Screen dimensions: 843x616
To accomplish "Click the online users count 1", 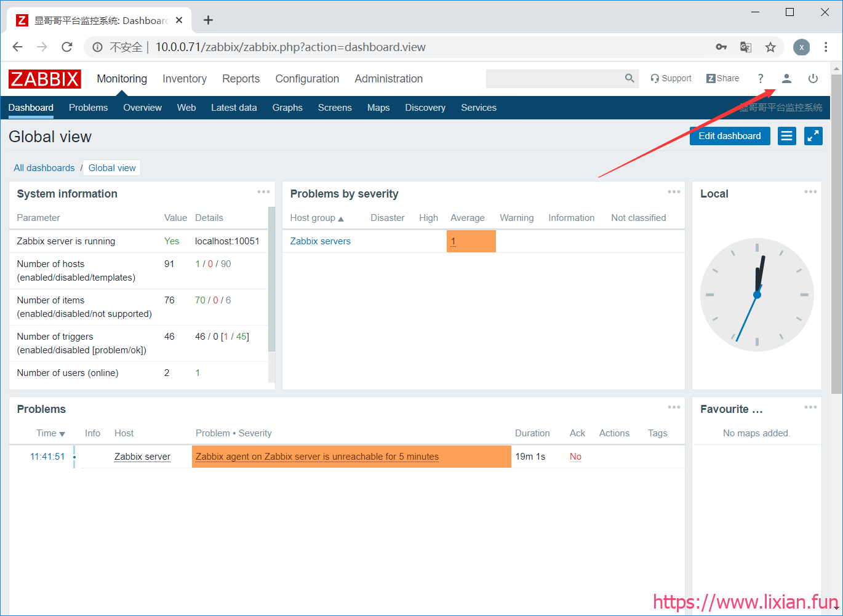I will [198, 373].
